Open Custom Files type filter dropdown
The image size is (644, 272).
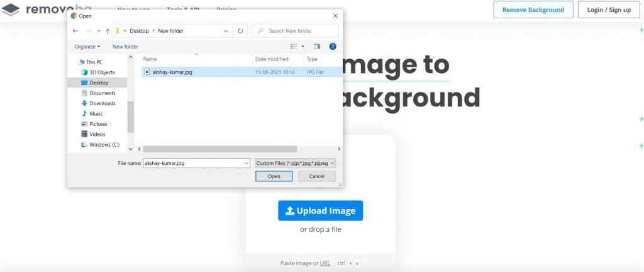(x=296, y=163)
